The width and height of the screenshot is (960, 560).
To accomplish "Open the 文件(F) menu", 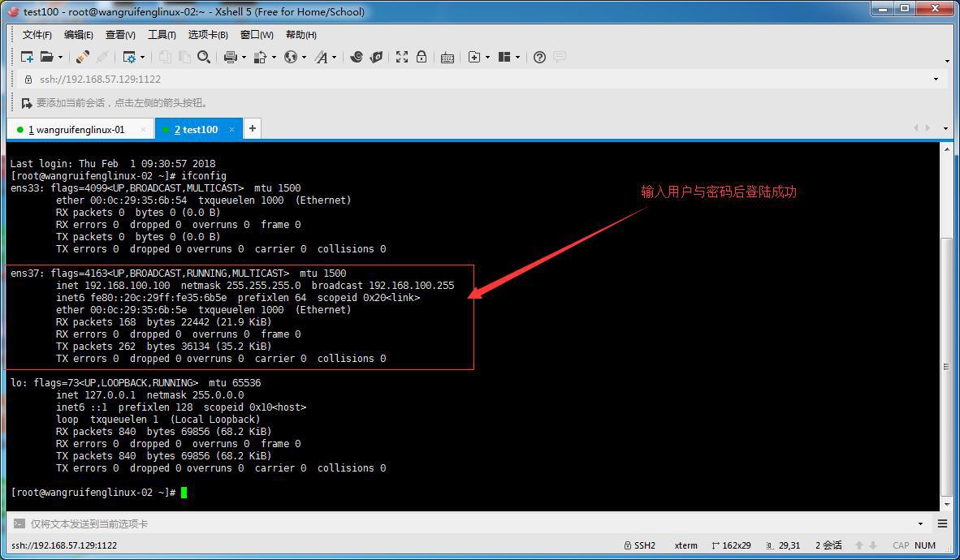I will pos(37,35).
